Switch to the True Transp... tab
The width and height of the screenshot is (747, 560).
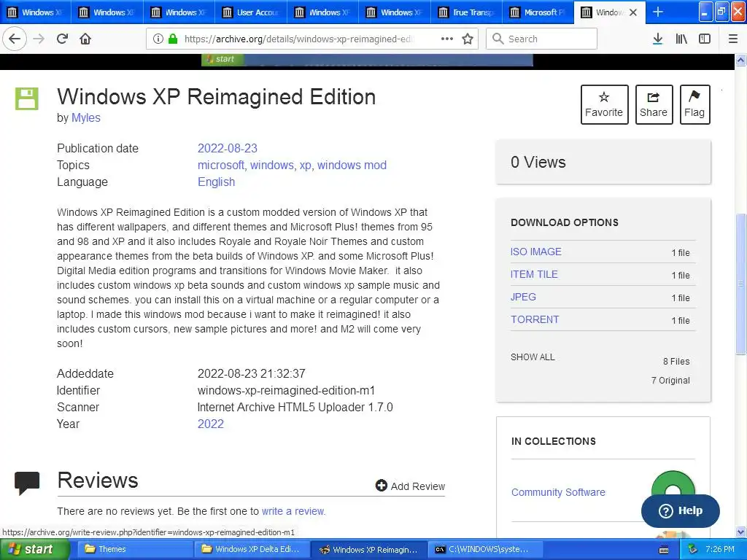[x=466, y=12]
